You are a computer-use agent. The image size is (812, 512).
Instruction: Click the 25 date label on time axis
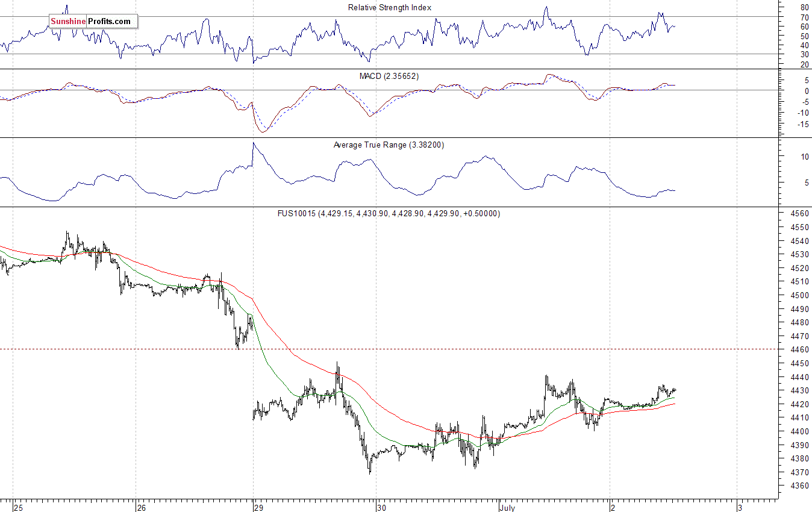coord(17,508)
